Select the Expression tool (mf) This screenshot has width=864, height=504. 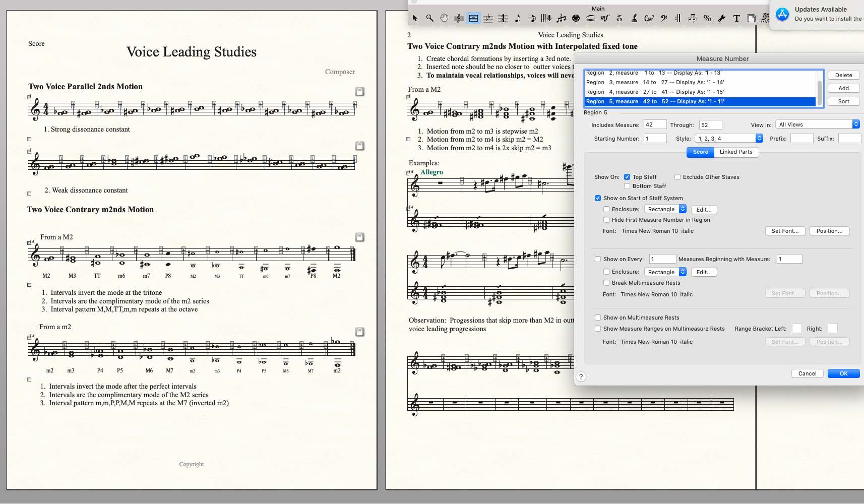point(605,18)
